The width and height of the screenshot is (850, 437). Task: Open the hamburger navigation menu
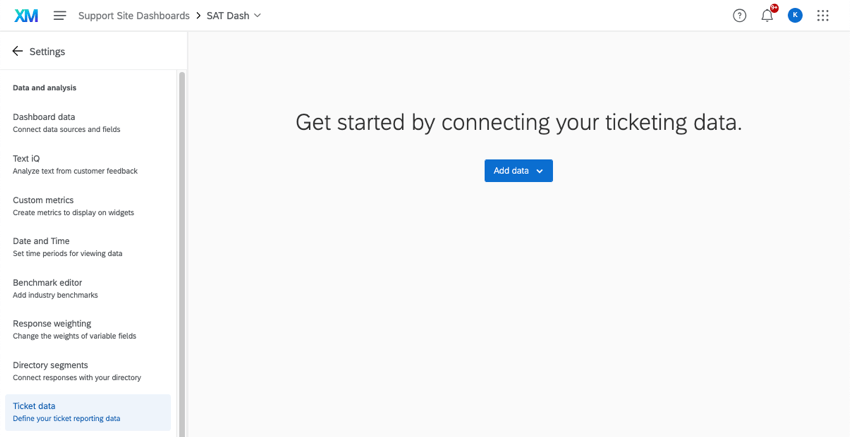point(60,16)
